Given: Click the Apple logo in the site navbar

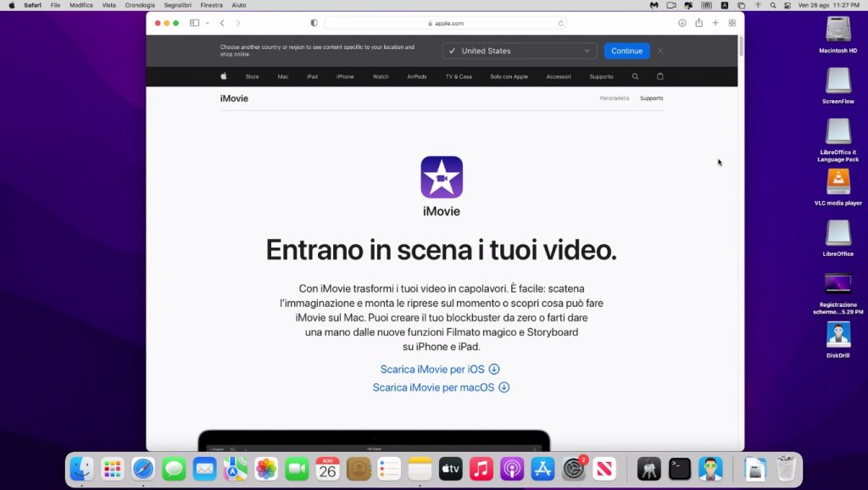Looking at the screenshot, I should coord(223,76).
